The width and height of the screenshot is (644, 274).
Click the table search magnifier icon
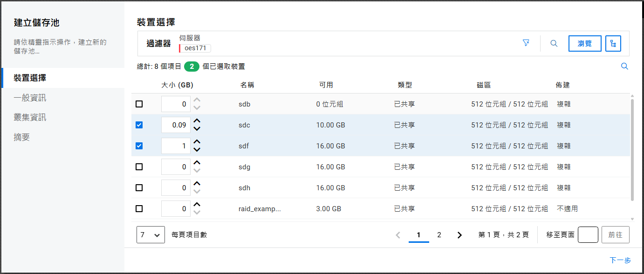coord(624,67)
